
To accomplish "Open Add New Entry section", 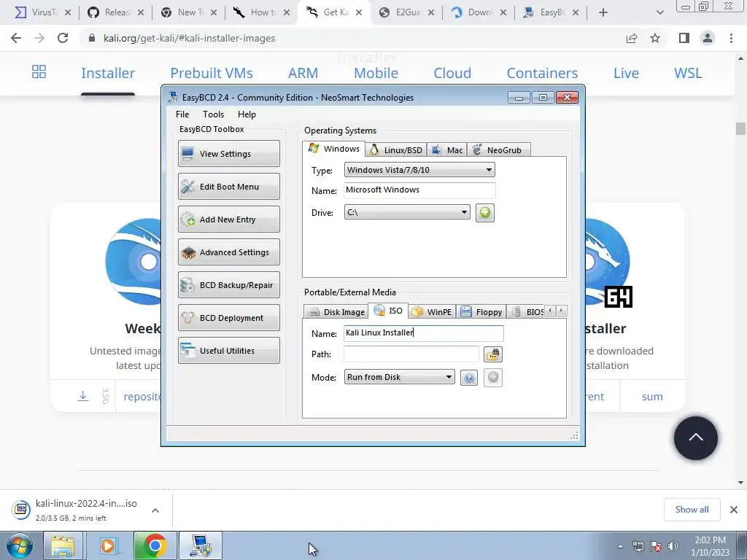I will pos(228,219).
